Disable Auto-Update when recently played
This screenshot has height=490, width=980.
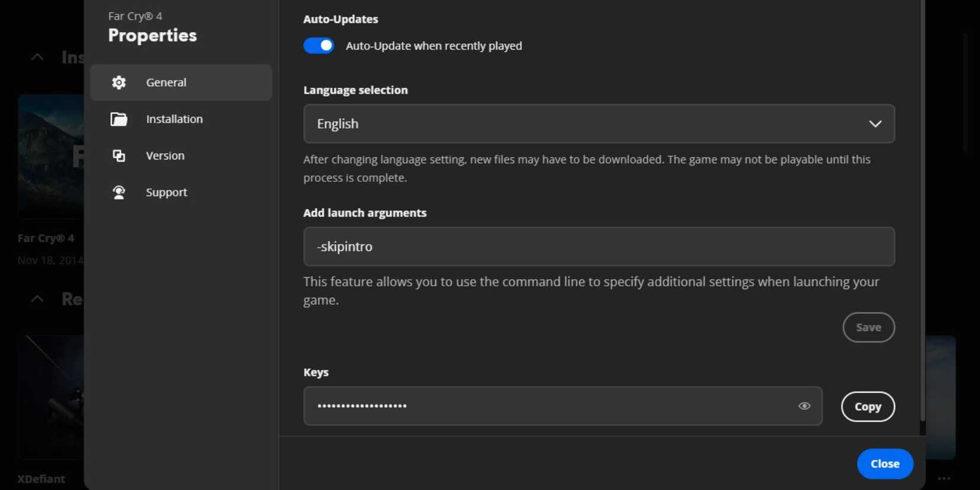point(319,45)
